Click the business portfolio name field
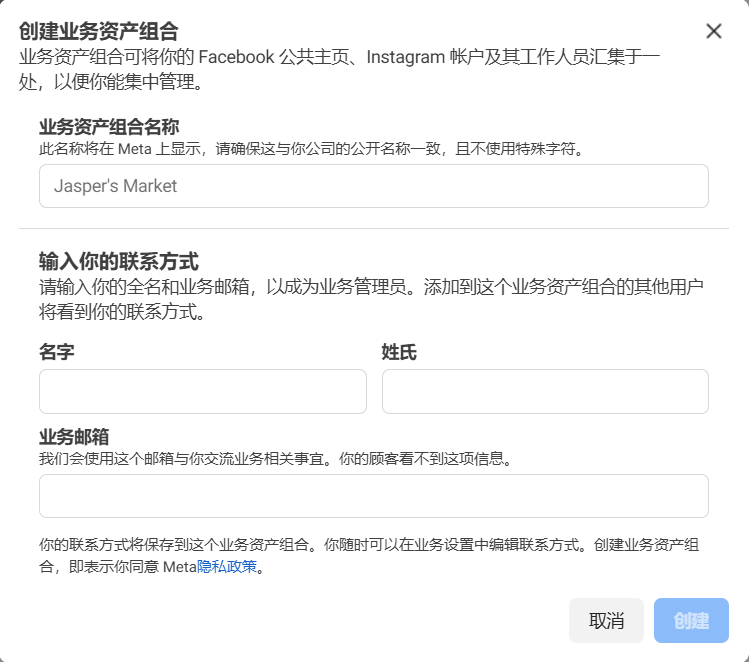Viewport: 749px width, 662px height. tap(373, 186)
